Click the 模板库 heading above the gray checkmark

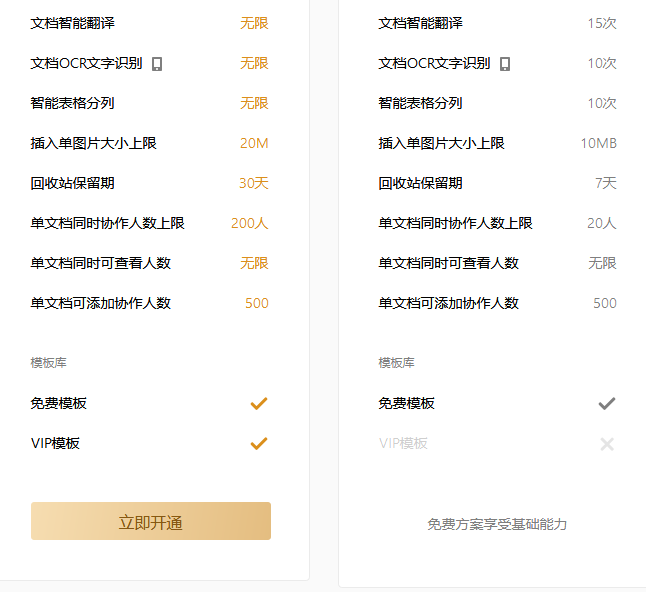pos(396,363)
